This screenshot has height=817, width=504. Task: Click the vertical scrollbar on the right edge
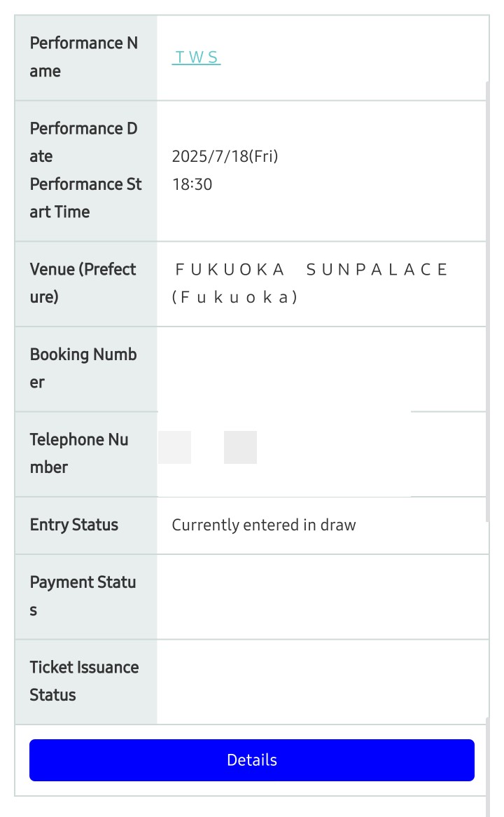pos(487,301)
